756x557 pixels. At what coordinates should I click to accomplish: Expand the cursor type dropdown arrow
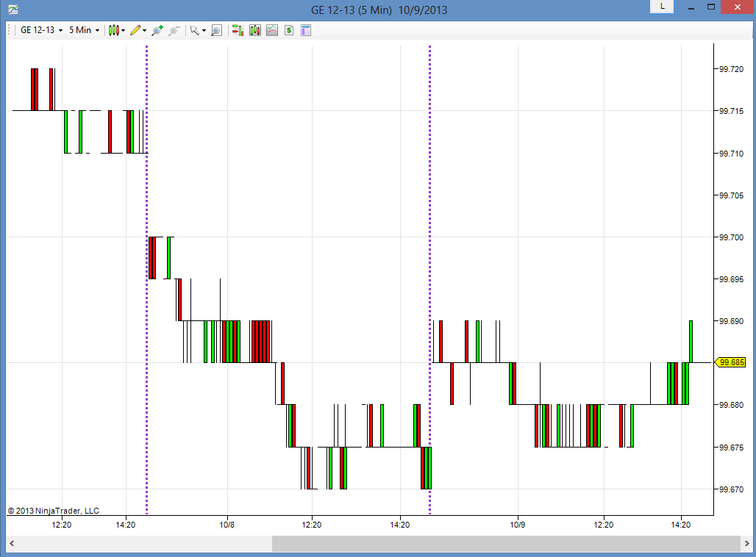(204, 30)
